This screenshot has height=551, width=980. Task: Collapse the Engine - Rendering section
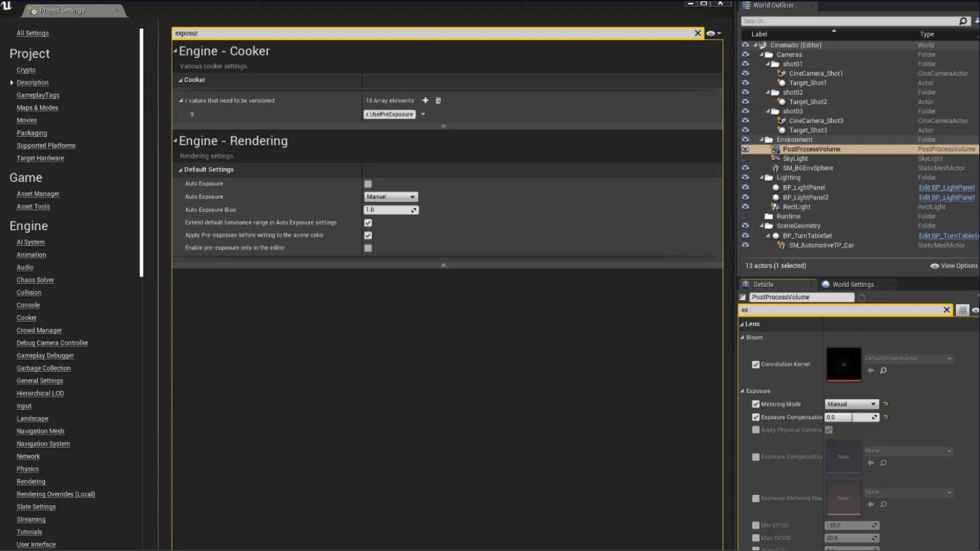[x=175, y=140]
